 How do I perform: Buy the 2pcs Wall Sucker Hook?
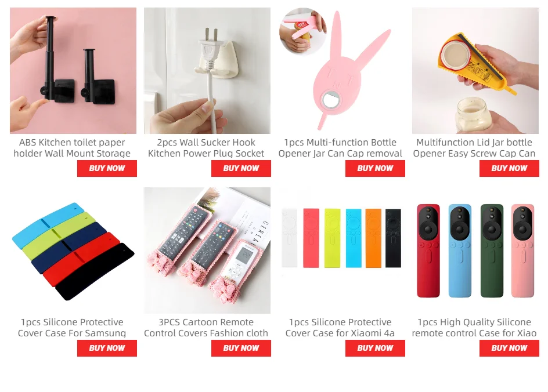coord(241,168)
